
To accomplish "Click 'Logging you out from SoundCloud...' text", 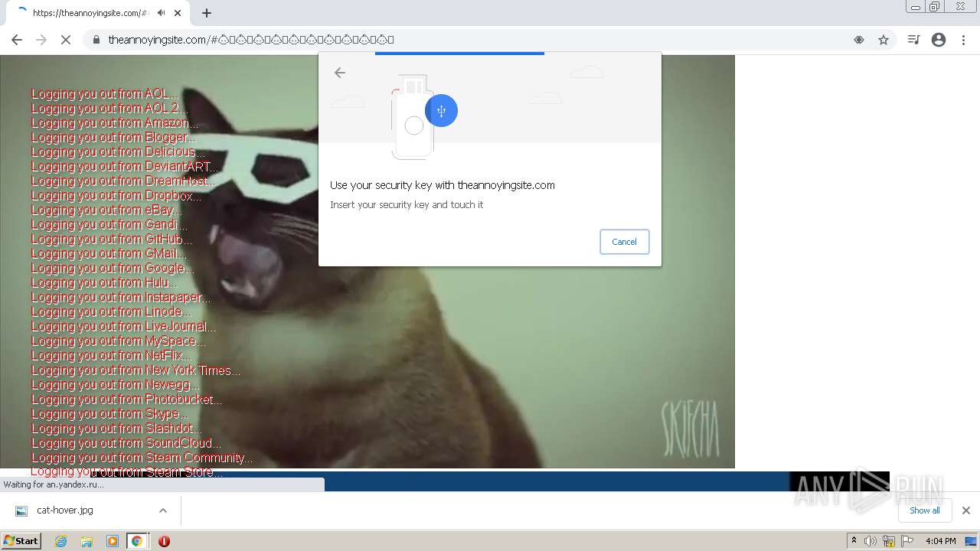I will pyautogui.click(x=126, y=443).
